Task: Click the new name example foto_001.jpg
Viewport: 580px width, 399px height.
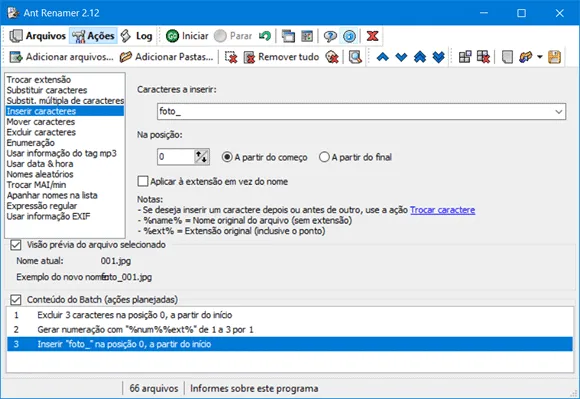Action: [127, 277]
